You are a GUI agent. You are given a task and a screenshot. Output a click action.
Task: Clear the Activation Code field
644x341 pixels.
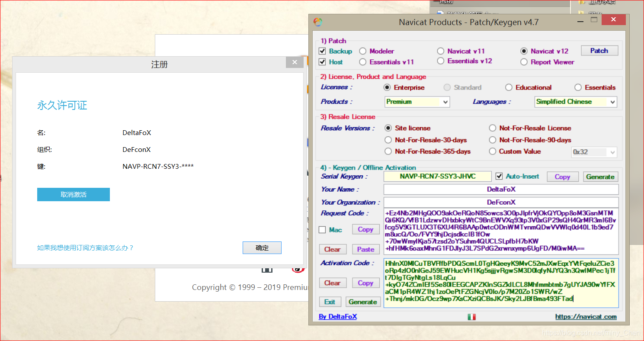point(332,283)
